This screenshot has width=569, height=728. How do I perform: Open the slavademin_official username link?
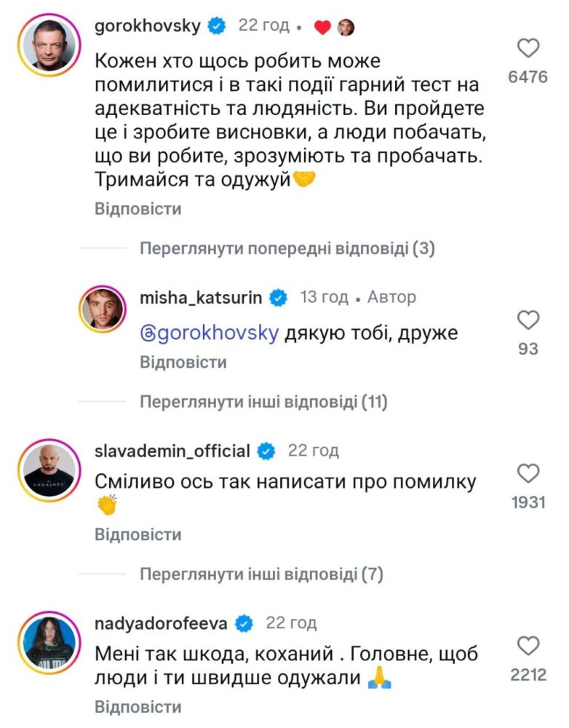pos(172,451)
